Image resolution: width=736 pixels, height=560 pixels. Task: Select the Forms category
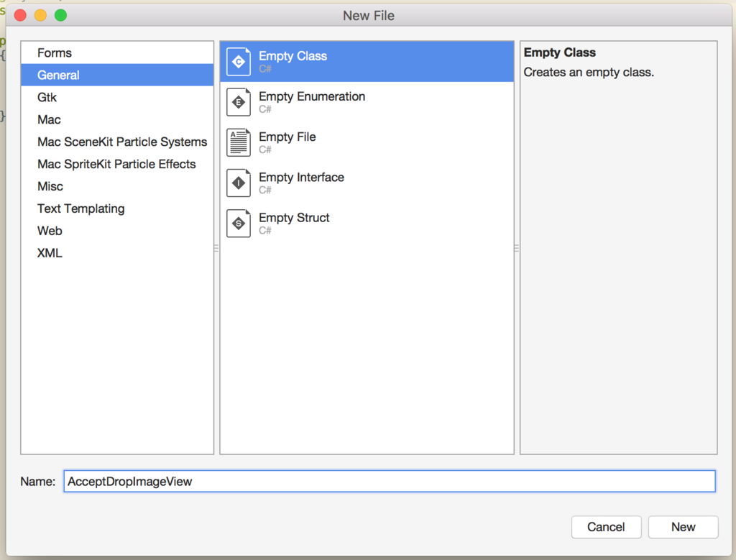(117, 53)
